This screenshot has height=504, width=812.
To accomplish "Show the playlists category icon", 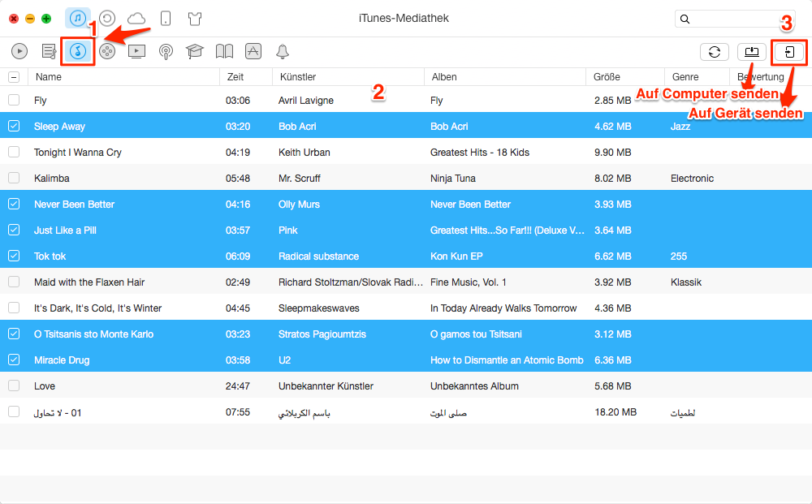I will [49, 51].
